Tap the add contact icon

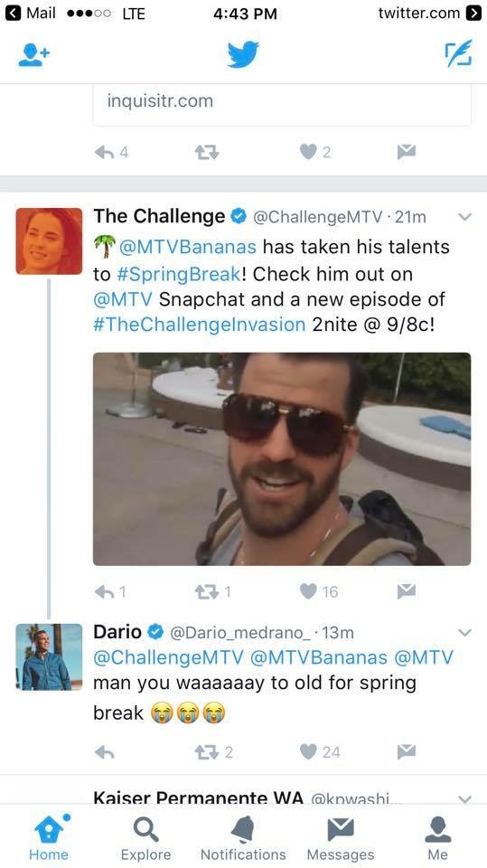(x=33, y=56)
